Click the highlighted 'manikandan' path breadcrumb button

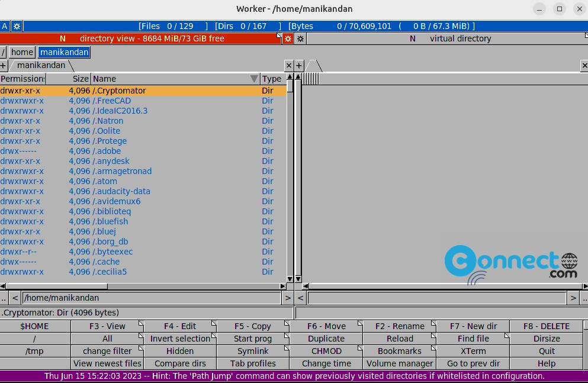[64, 52]
